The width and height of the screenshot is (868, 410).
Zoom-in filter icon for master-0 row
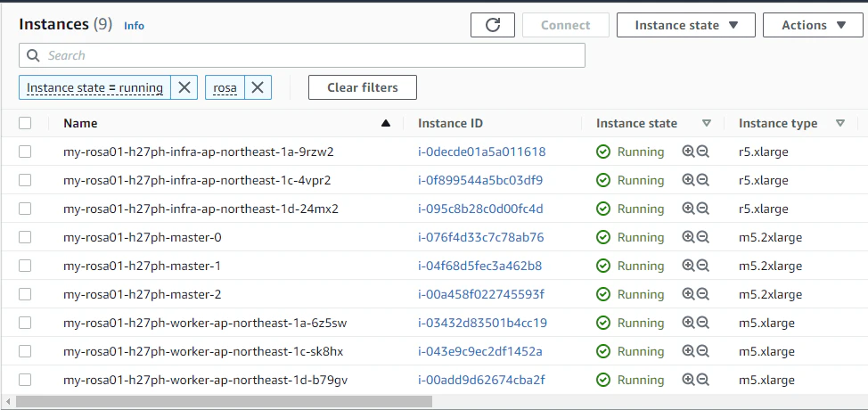[688, 237]
